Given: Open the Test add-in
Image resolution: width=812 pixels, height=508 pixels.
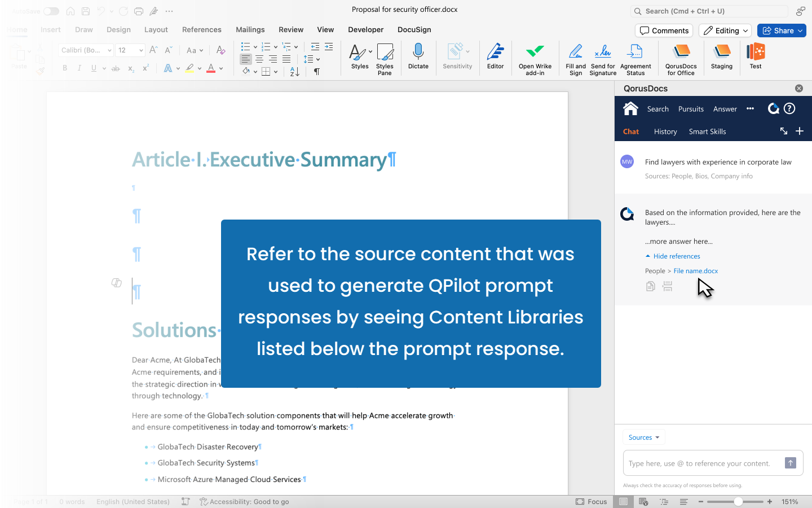Looking at the screenshot, I should [x=756, y=57].
